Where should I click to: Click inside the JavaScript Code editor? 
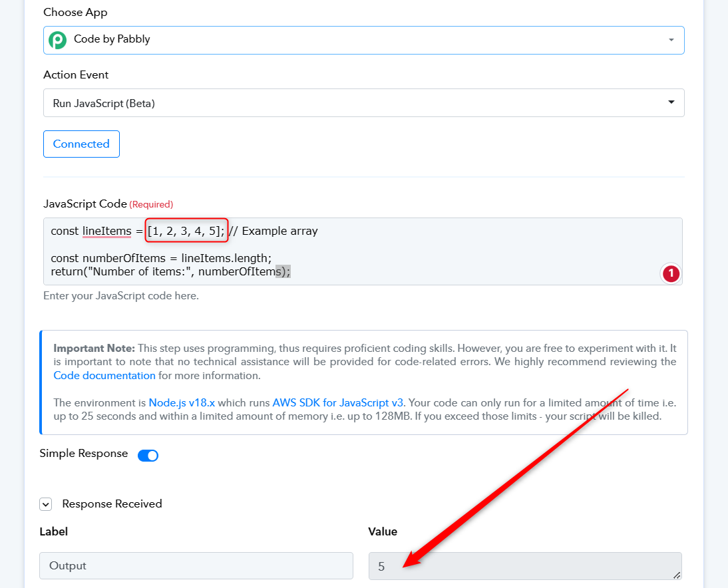click(x=363, y=251)
